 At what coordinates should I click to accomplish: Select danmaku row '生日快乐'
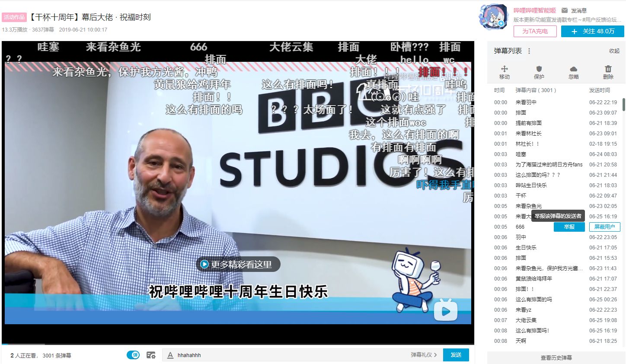click(x=556, y=248)
